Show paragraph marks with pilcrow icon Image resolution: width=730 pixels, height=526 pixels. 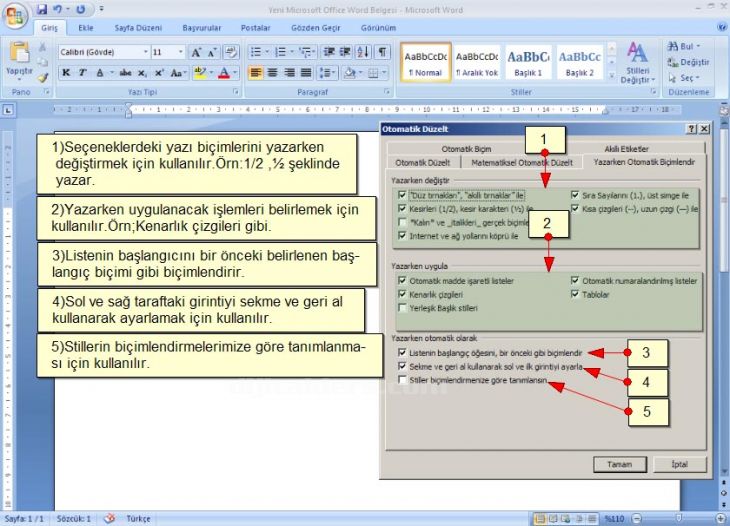(382, 52)
